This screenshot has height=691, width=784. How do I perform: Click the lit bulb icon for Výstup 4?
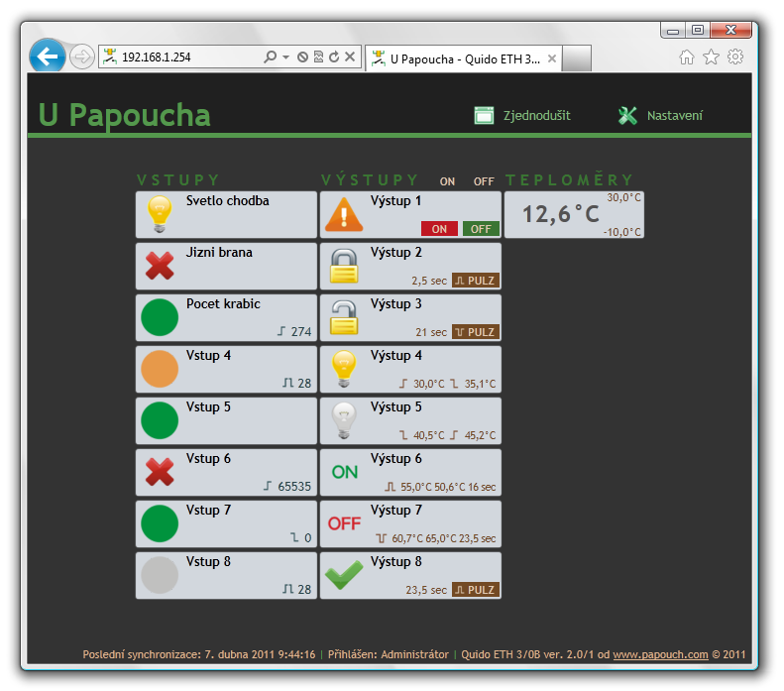coord(344,369)
